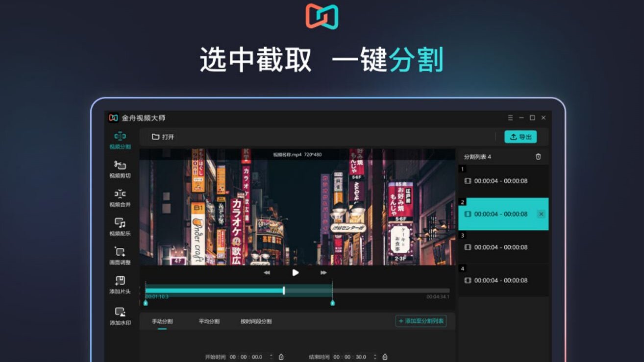Toggle the lock beside the 结束时间 field
This screenshot has height=362, width=644.
pos(385,357)
